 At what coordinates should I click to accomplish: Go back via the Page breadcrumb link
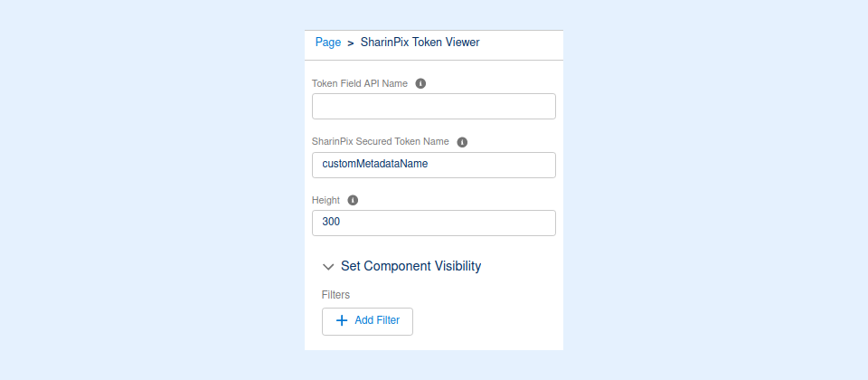(x=328, y=42)
